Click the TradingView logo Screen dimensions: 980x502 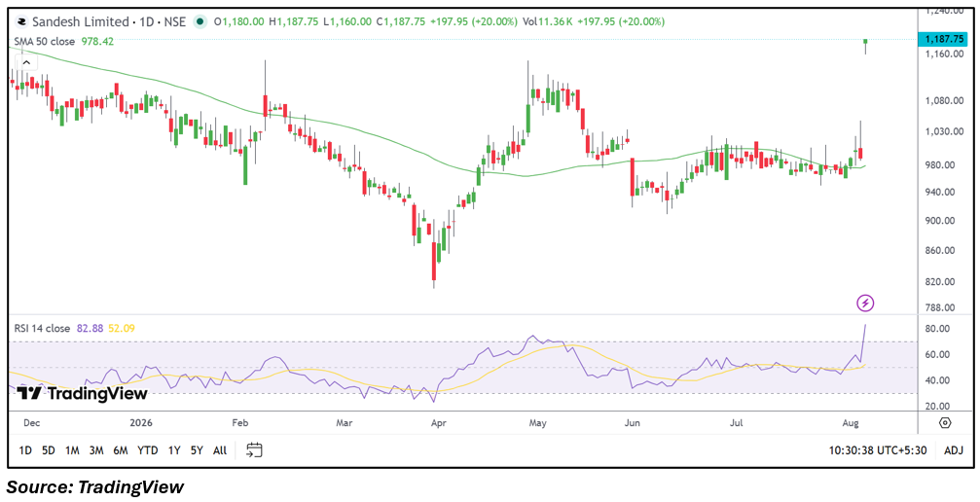pyautogui.click(x=82, y=393)
